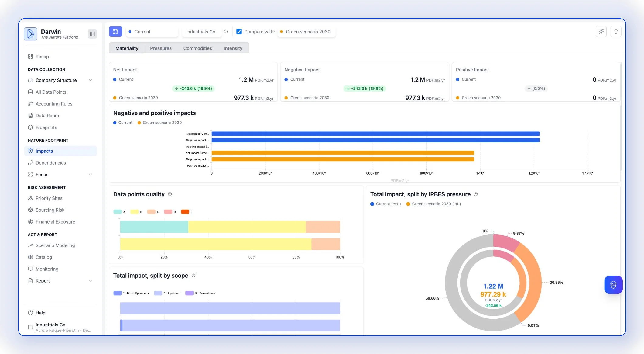Switch to the Pressures tab
Viewport: 644px width, 354px height.
pyautogui.click(x=161, y=48)
